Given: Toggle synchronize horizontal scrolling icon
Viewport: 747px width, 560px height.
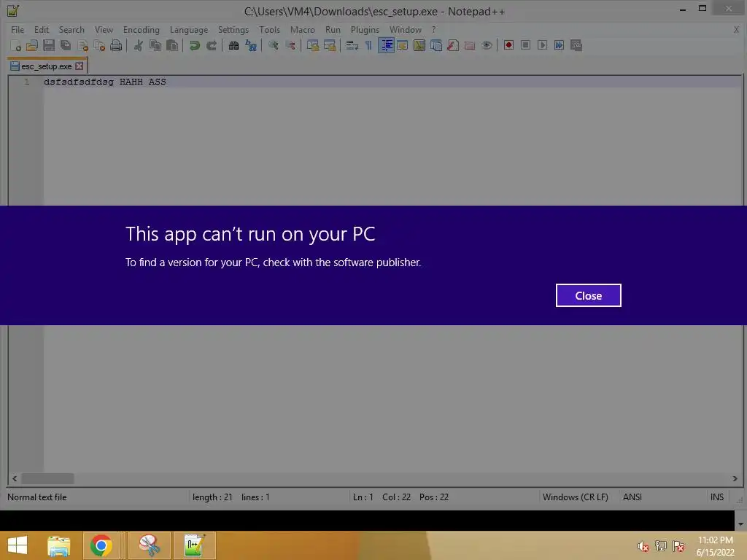Looking at the screenshot, I should click(x=329, y=45).
